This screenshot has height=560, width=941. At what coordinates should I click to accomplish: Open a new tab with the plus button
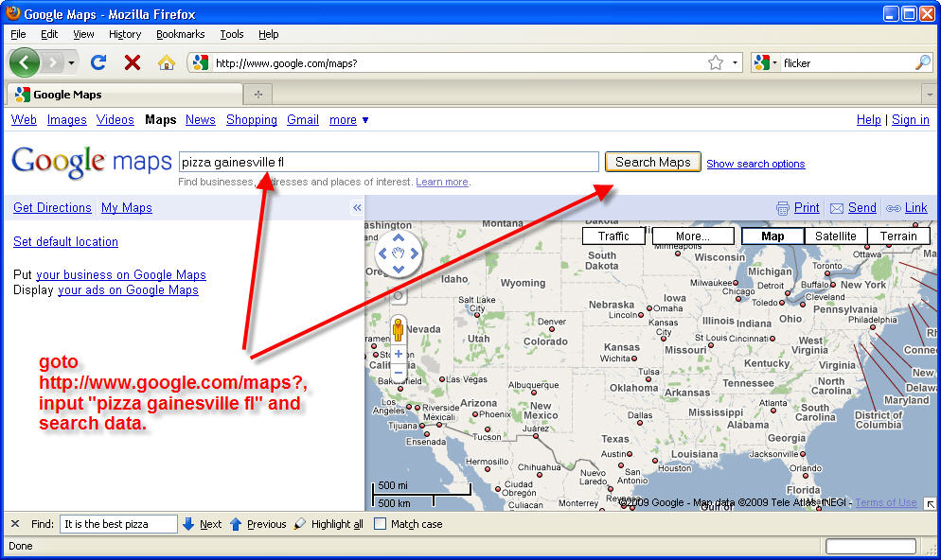click(x=258, y=95)
